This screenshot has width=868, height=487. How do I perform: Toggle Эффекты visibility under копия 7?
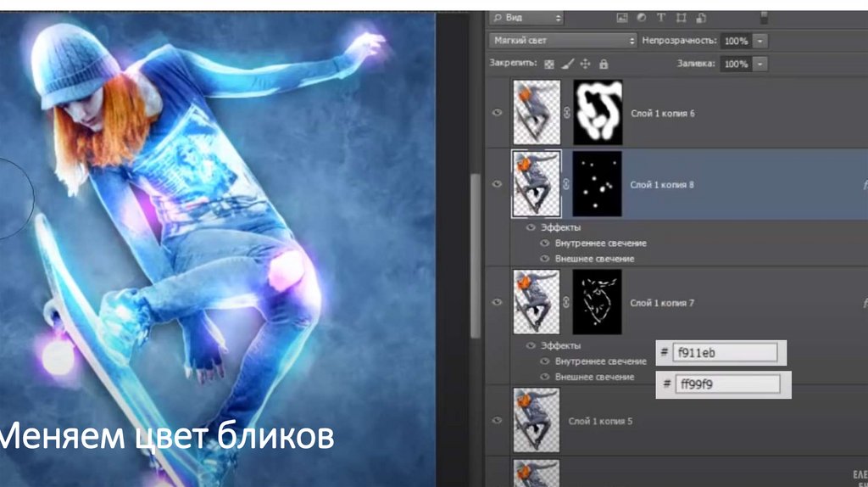[531, 345]
